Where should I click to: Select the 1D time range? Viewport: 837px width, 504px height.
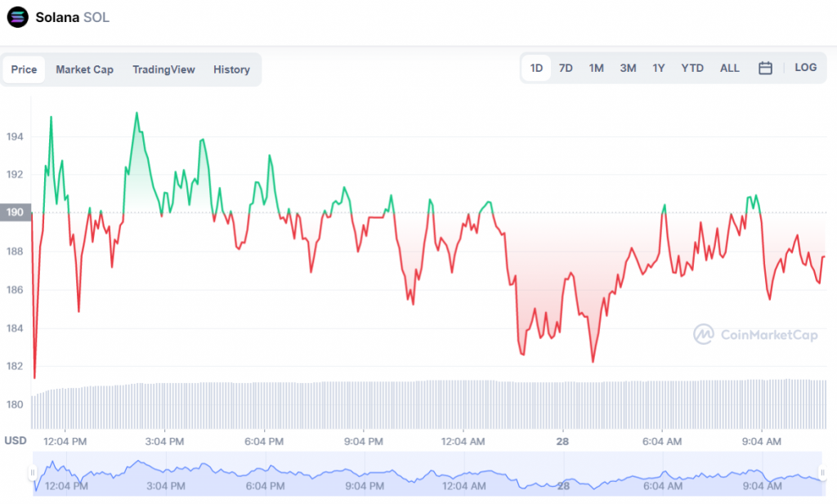click(536, 68)
